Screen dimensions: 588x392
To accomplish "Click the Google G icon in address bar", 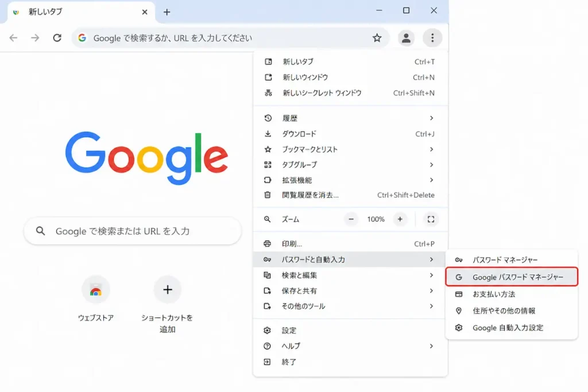I will click(82, 38).
